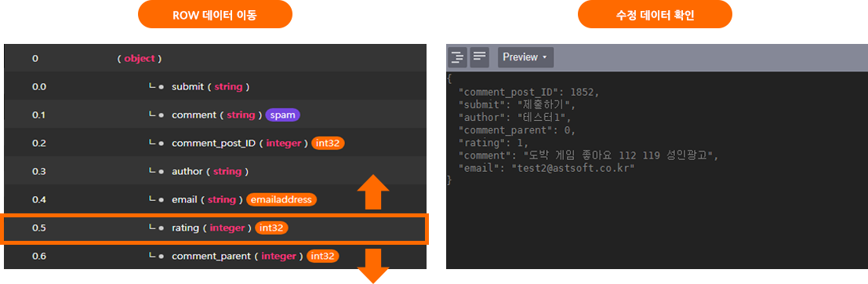
Task: Click the left-align format icon
Action: (x=479, y=57)
